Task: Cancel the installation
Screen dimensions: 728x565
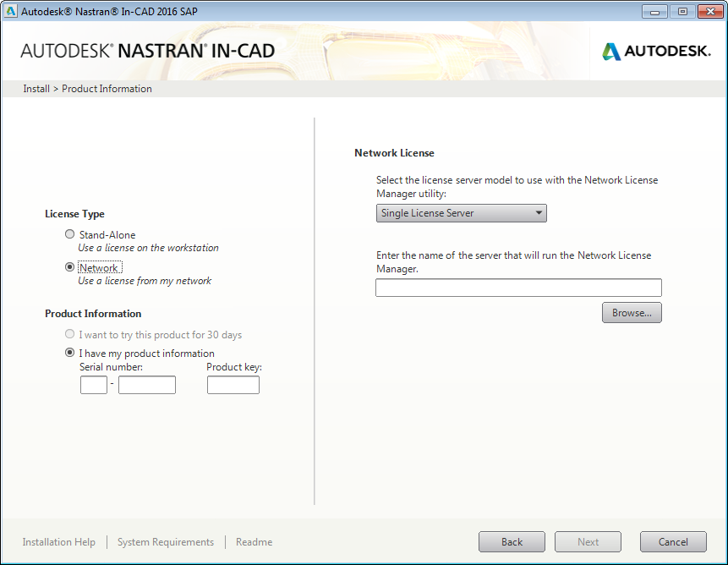Action: 673,542
